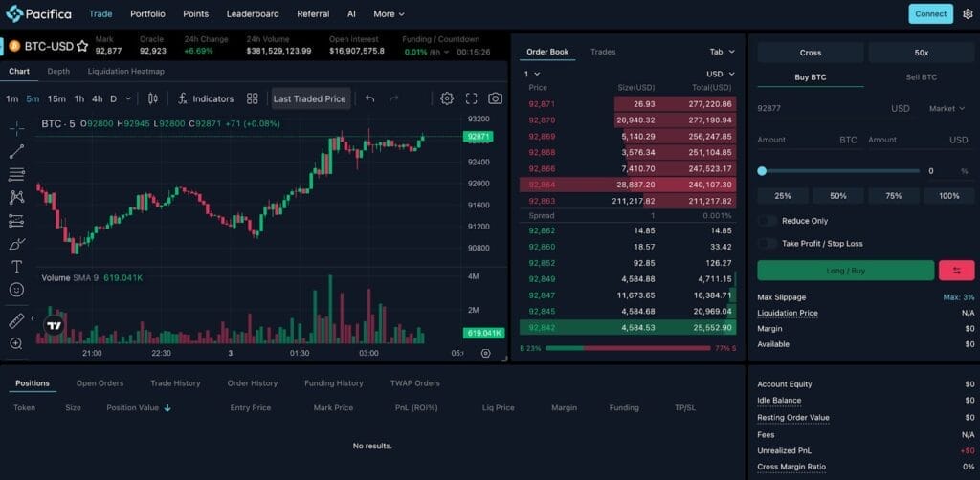Set amount to 100%
The height and width of the screenshot is (480, 980).
tap(948, 196)
